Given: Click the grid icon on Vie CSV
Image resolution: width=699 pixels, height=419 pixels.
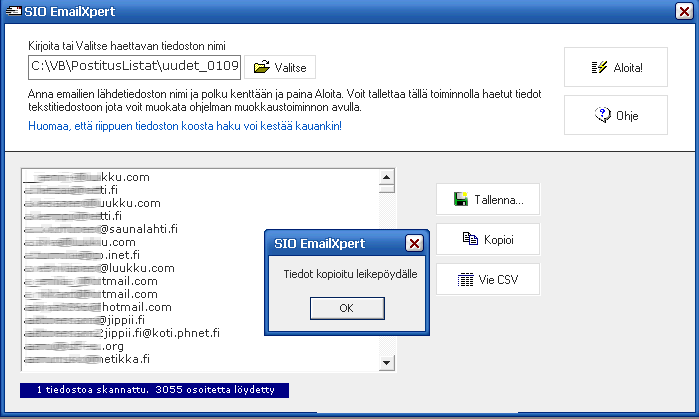Looking at the screenshot, I should pos(465,280).
